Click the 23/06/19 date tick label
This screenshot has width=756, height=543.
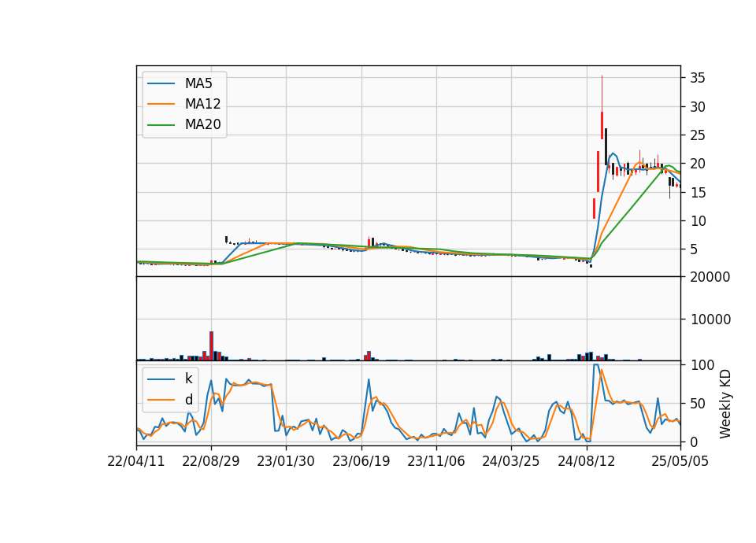click(361, 461)
